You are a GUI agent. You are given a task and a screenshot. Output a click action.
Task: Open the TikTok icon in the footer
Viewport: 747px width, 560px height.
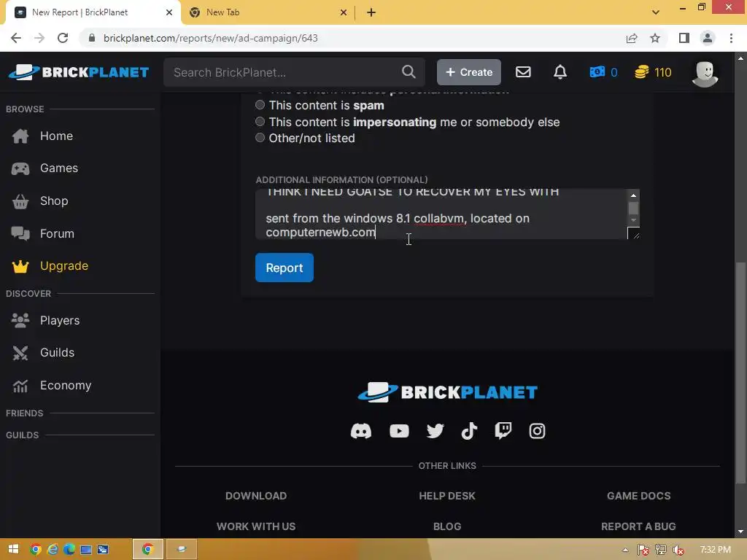pos(469,431)
